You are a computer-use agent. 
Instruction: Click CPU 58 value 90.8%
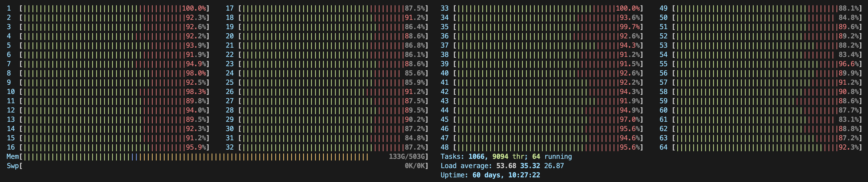coord(849,91)
